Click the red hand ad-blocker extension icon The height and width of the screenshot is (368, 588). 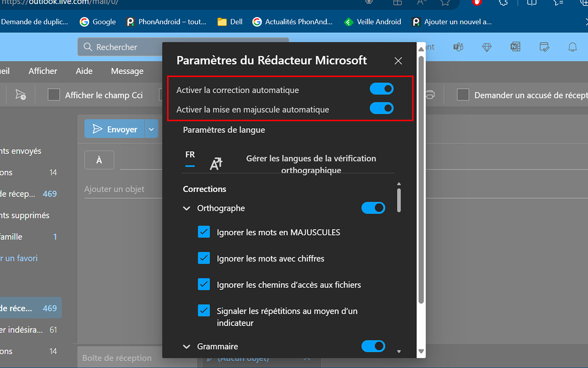[477, 2]
